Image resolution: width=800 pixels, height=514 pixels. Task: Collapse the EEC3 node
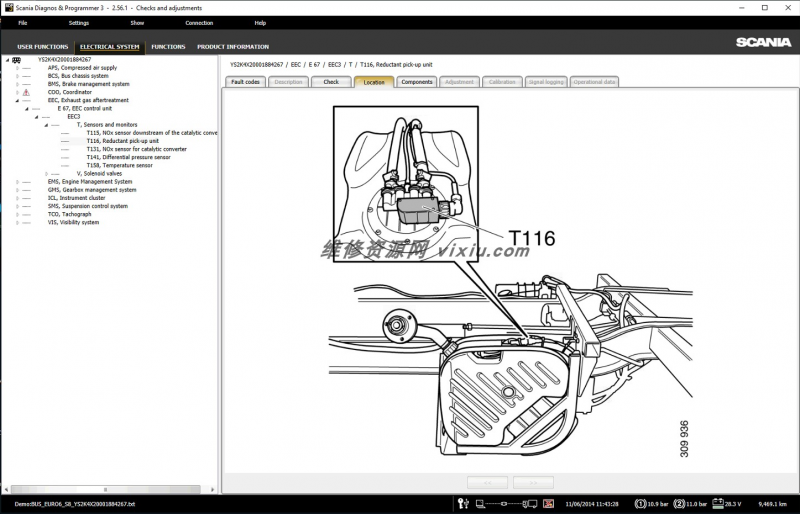pos(37,117)
